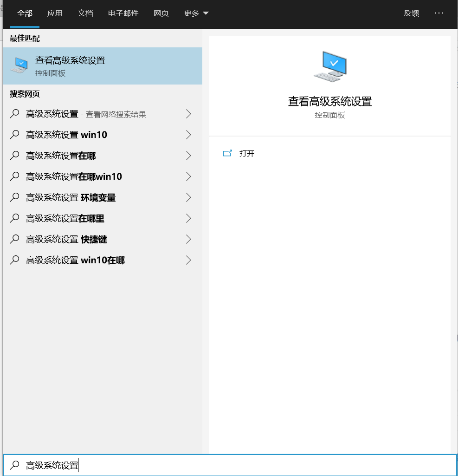Click the magnifier icon in bottom search box

tap(14, 464)
